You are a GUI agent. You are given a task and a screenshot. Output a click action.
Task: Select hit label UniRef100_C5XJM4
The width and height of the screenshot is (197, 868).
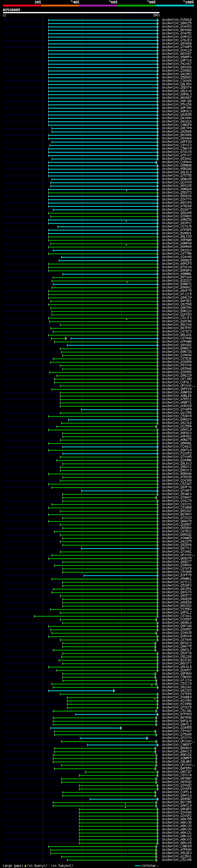click(177, 860)
